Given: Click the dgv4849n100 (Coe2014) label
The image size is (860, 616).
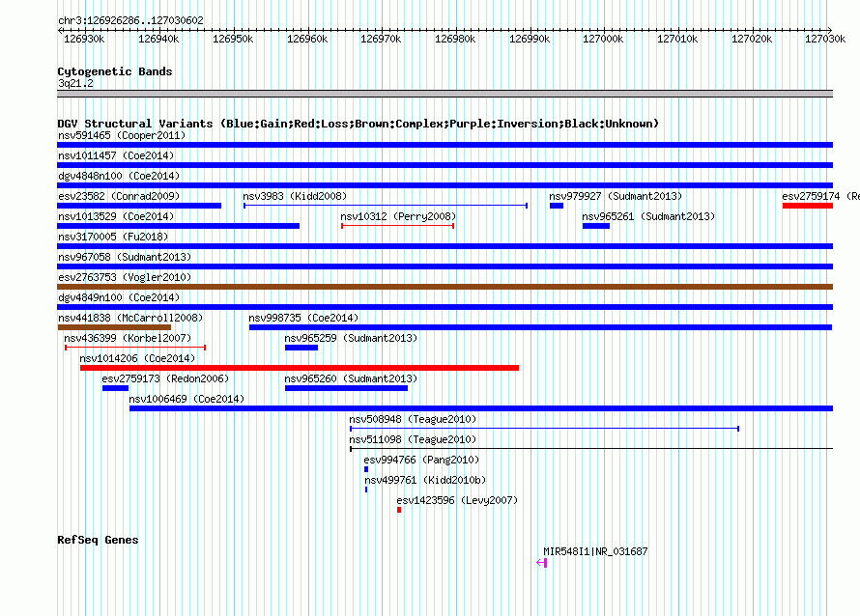Looking at the screenshot, I should [119, 297].
